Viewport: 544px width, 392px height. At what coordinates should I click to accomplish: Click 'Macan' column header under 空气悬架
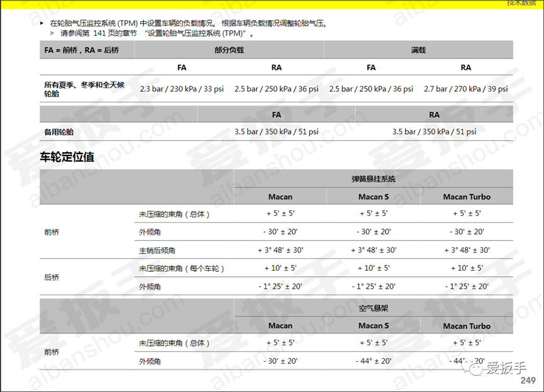point(280,326)
